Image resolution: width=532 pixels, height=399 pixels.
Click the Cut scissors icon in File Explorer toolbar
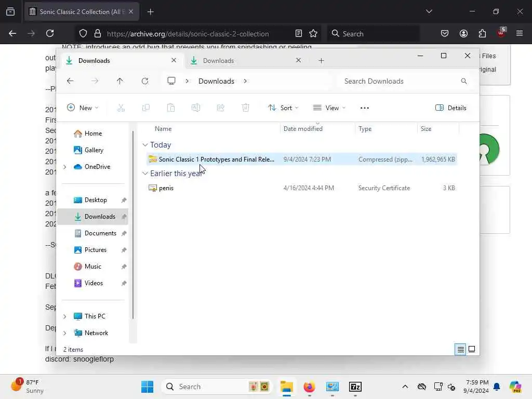[x=121, y=108]
